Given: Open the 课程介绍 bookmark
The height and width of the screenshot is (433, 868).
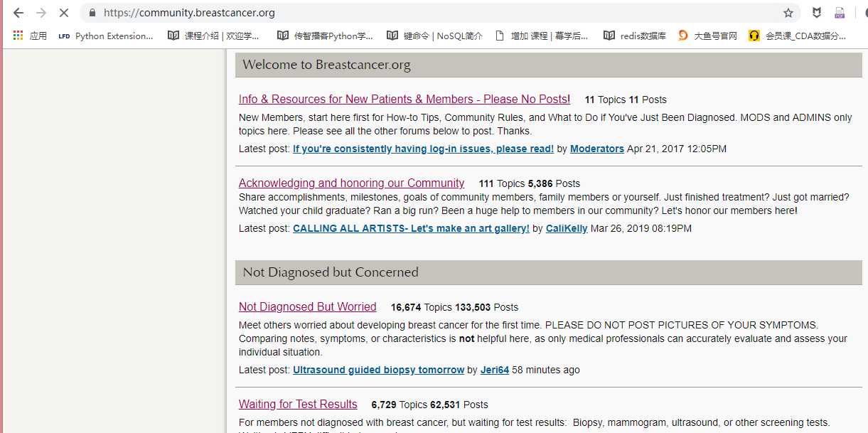Looking at the screenshot, I should (x=213, y=36).
